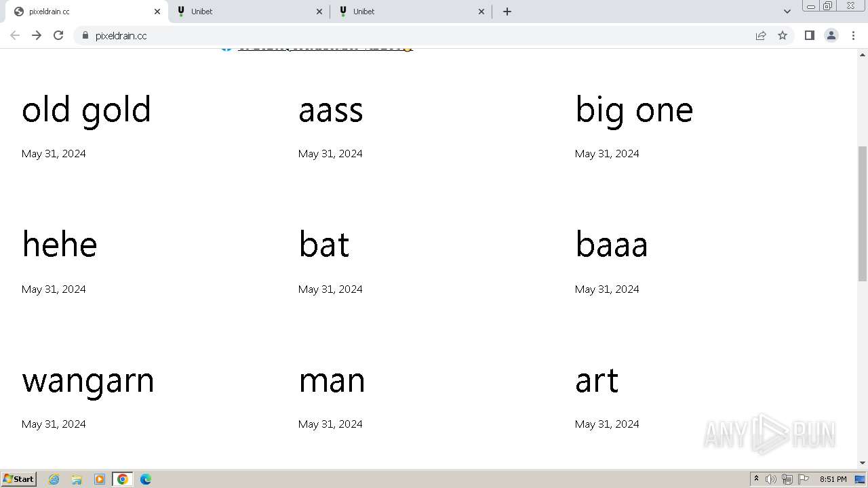Switch to the pixeldrain.cc tab

pyautogui.click(x=85, y=12)
